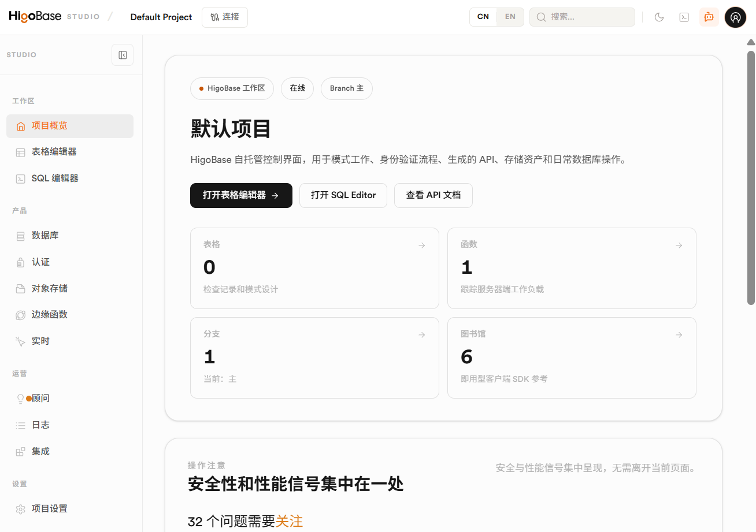Click the HigoBase 工作区 chip
This screenshot has height=532, width=756.
pos(232,88)
